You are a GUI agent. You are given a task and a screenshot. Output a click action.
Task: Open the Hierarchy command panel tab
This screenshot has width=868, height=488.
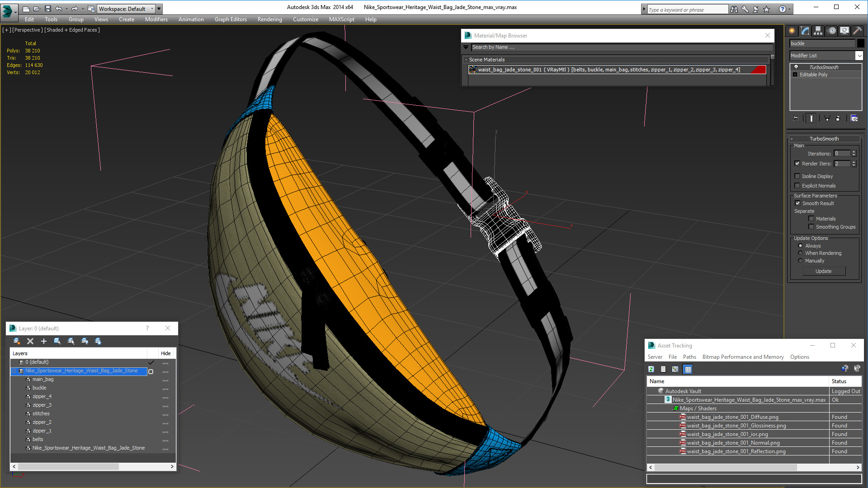[x=818, y=31]
